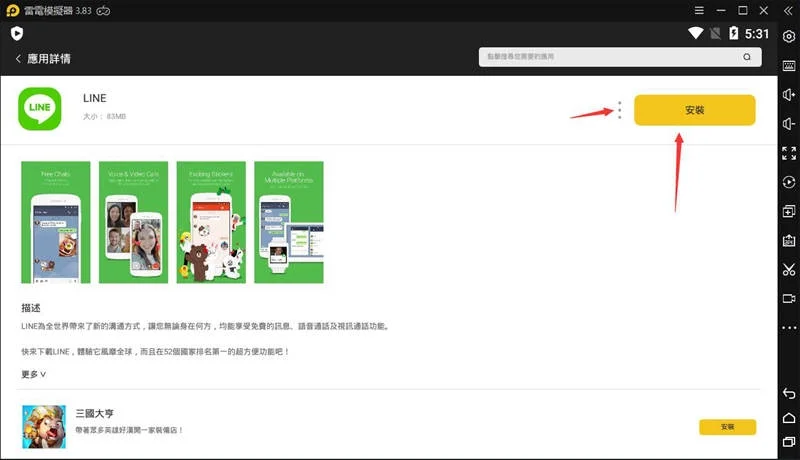Collapse the sidebar with double chevron
This screenshot has height=460, width=800.
tap(788, 11)
